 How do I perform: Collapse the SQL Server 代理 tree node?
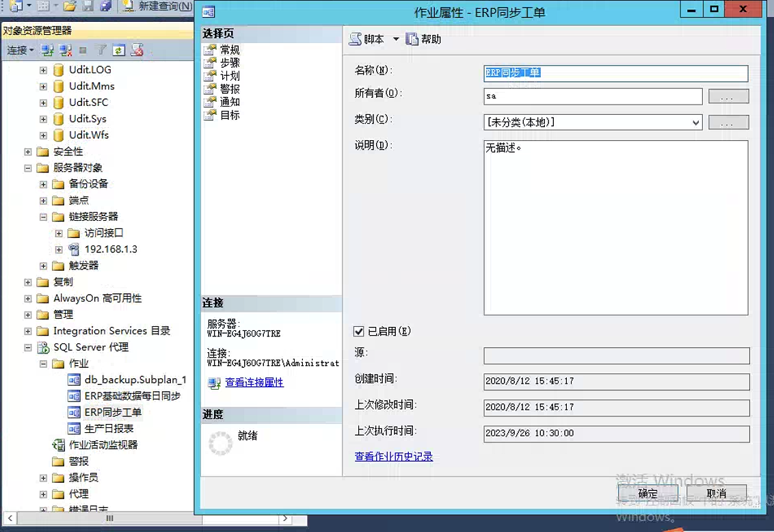coord(28,347)
